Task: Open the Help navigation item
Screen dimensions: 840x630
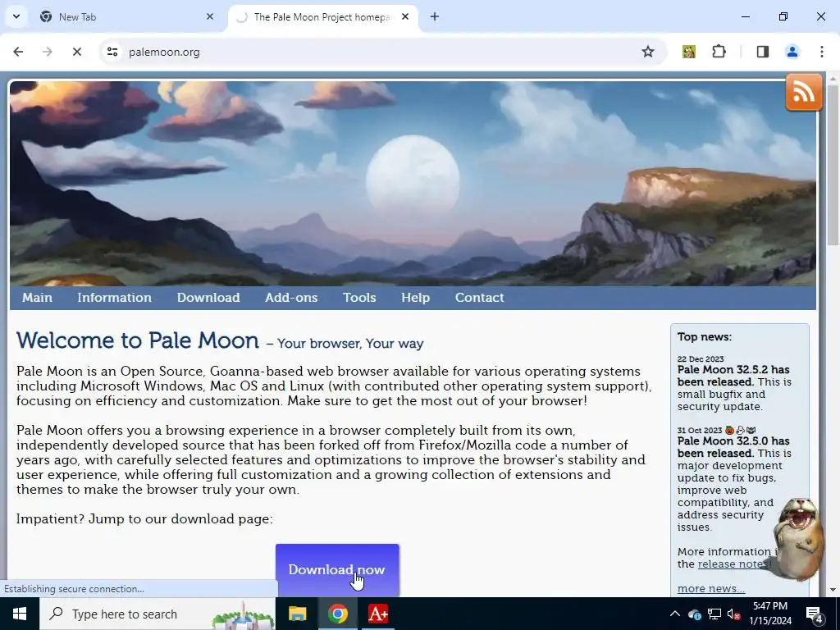Action: pyautogui.click(x=415, y=297)
